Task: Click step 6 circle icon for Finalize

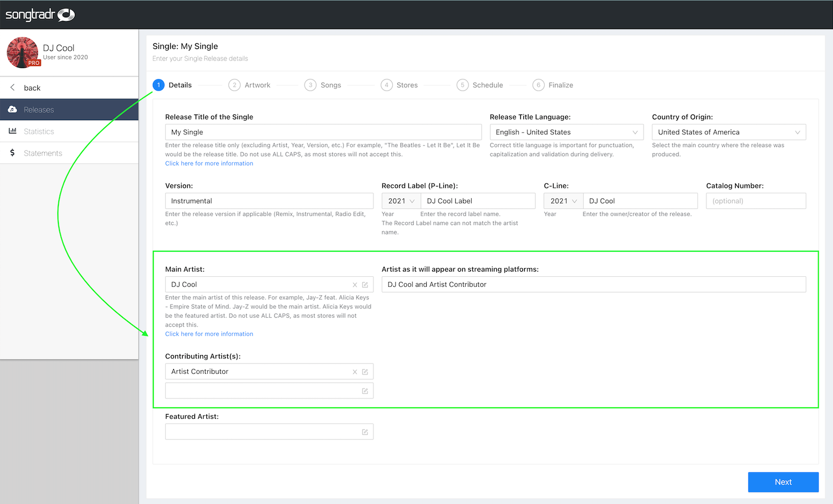Action: pyautogui.click(x=538, y=85)
